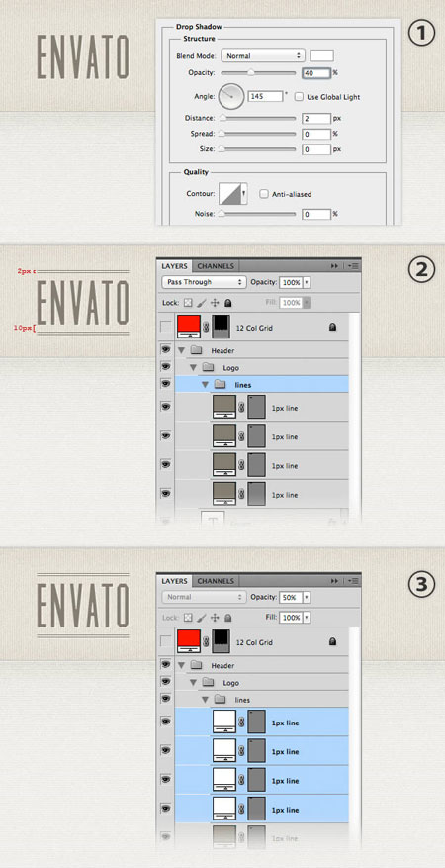This screenshot has height=868, width=445.
Task: Enable the Use Global Light checkbox
Action: (299, 97)
